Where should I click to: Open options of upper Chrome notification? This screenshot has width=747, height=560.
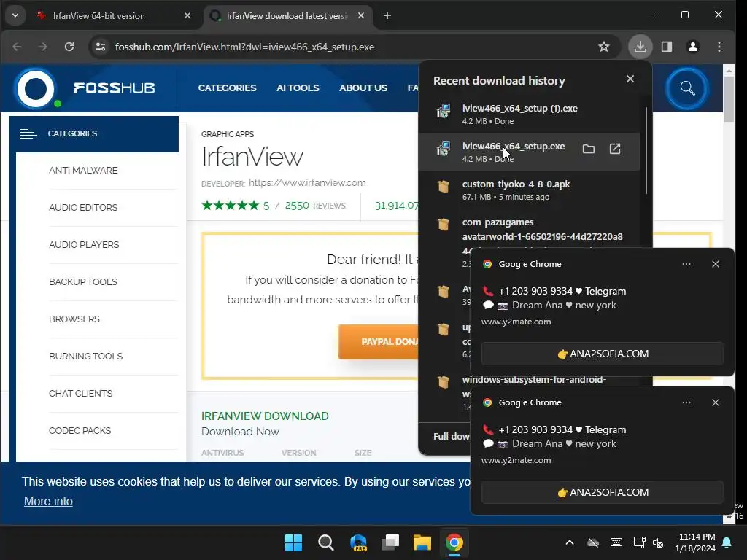click(x=686, y=264)
